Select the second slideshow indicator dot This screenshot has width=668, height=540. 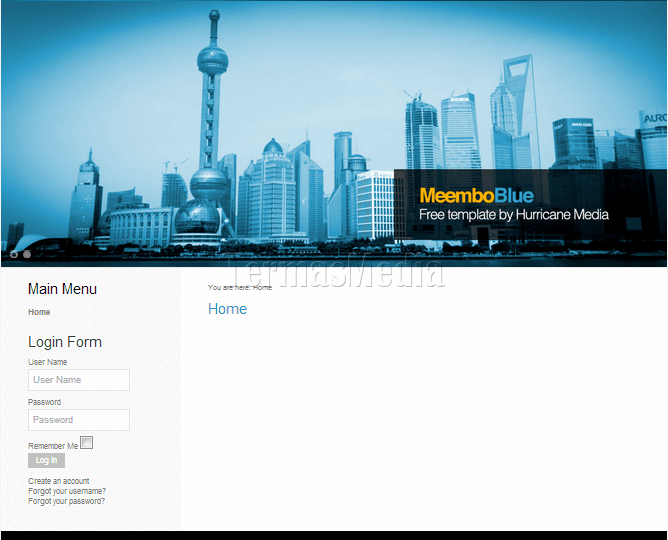pos(27,254)
